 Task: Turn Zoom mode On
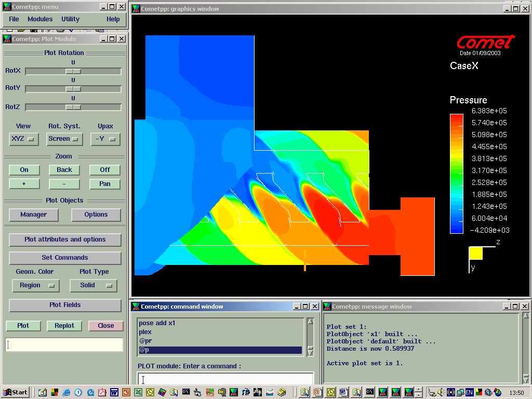24,170
